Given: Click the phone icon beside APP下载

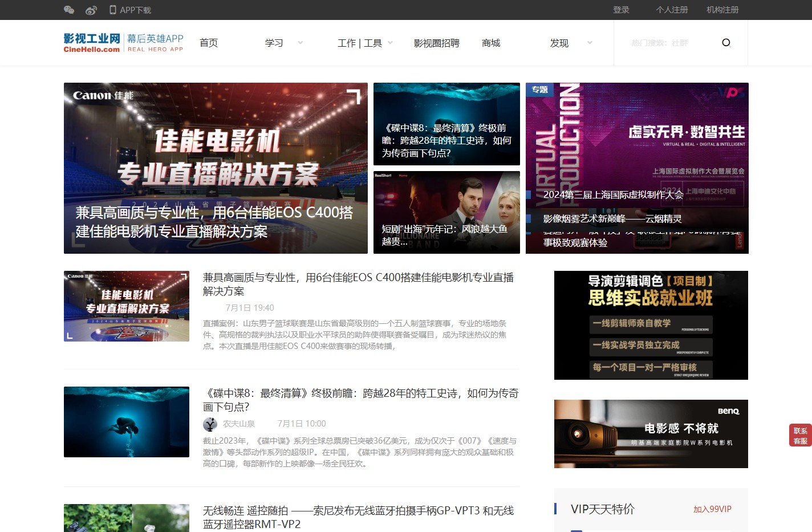Looking at the screenshot, I should pos(113,10).
